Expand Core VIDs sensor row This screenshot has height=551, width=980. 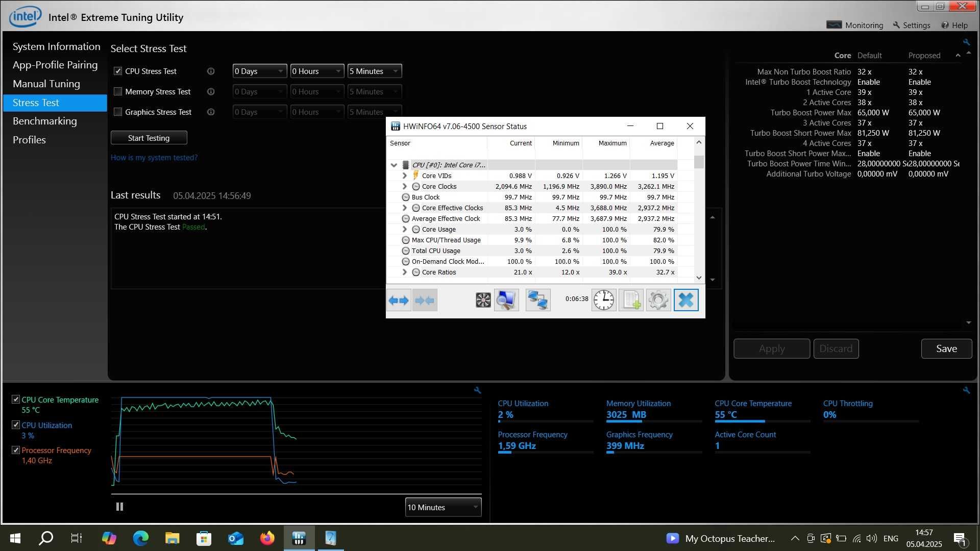[x=405, y=176]
